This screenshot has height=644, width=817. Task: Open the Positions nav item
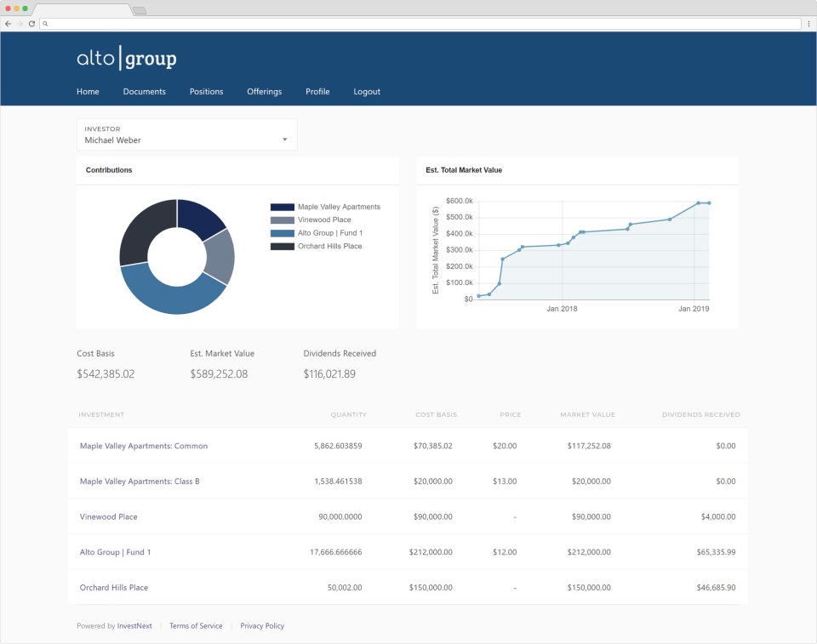pos(206,91)
